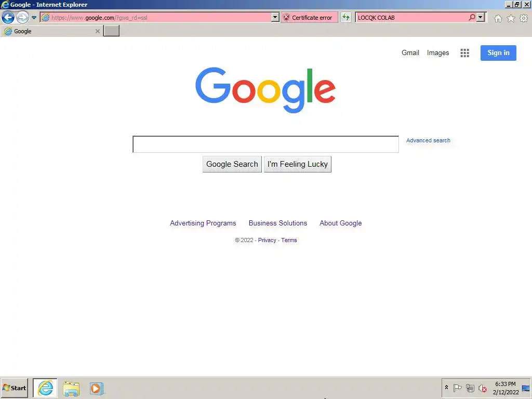532x399 pixels.
Task: Open the Images link
Action: click(437, 52)
